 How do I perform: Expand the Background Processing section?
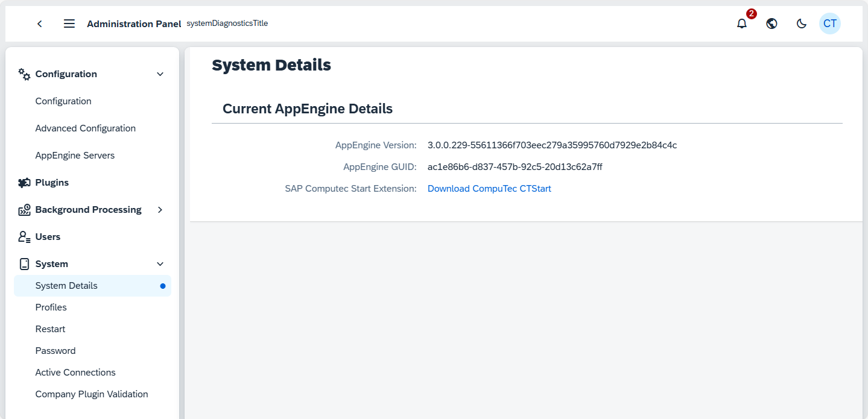click(160, 209)
